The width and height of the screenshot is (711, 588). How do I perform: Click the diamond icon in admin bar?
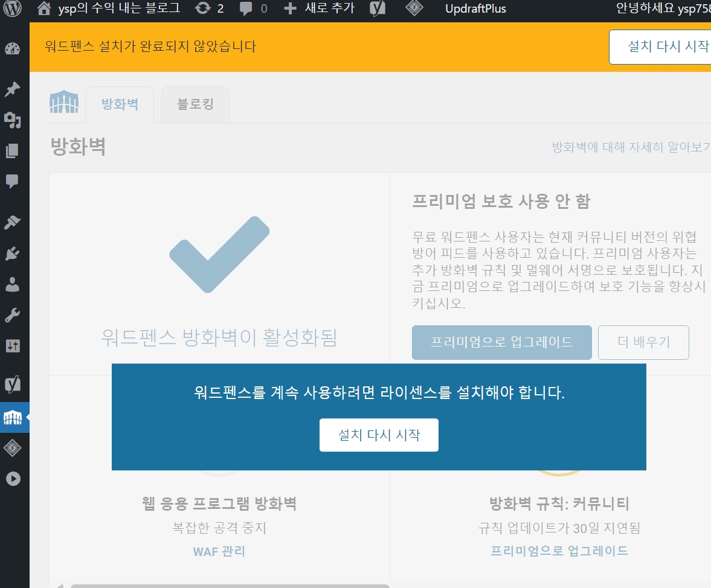point(414,8)
